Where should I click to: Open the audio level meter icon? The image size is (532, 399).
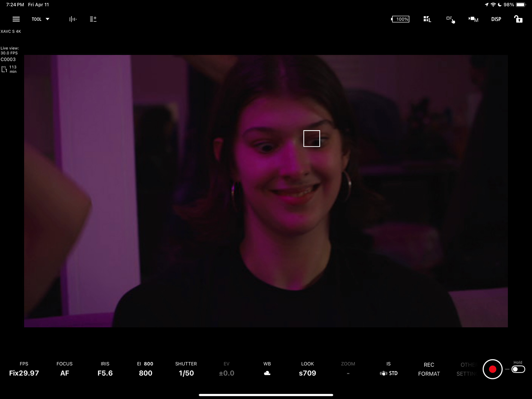(x=73, y=19)
